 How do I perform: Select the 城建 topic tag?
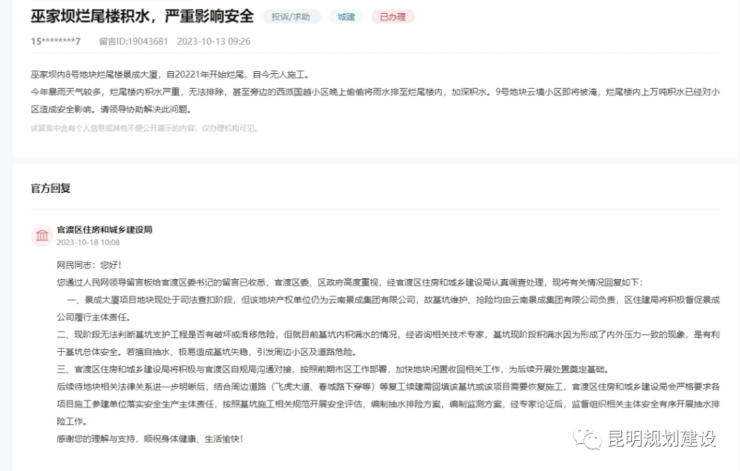click(x=345, y=17)
